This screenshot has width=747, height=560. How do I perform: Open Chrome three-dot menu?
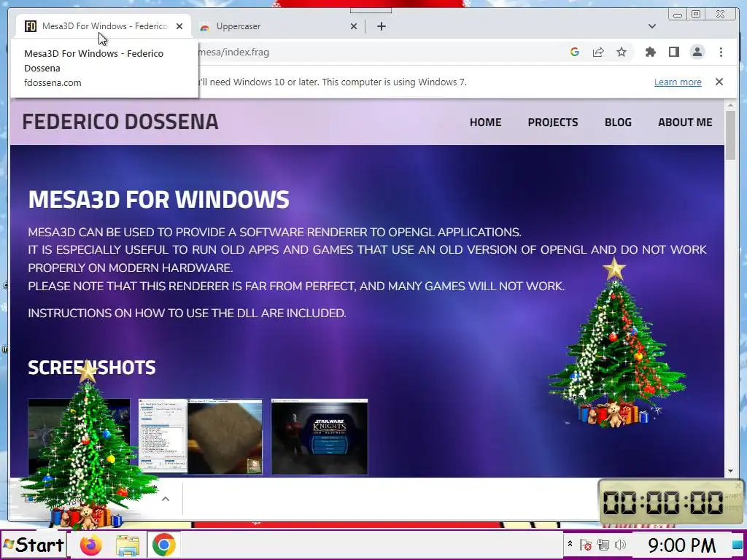pos(721,52)
